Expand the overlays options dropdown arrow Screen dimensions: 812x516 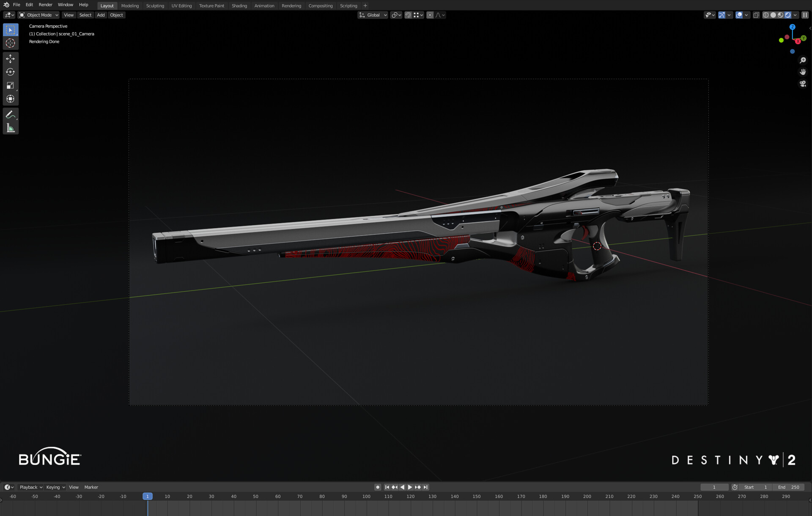746,15
